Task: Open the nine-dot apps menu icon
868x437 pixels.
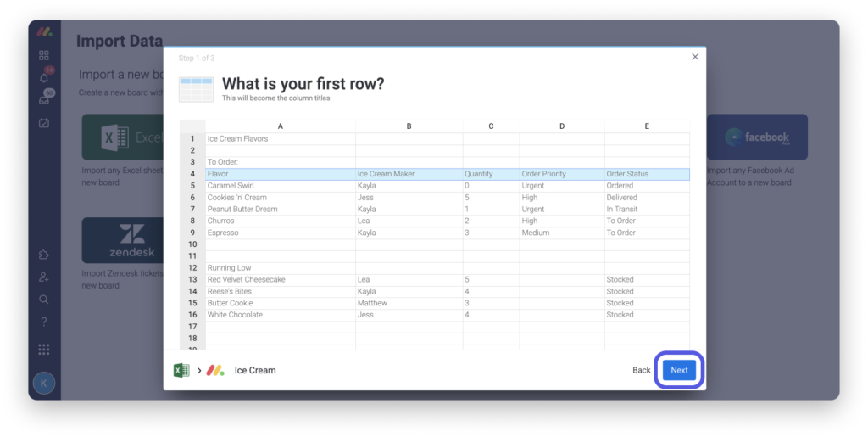Action: [x=44, y=349]
